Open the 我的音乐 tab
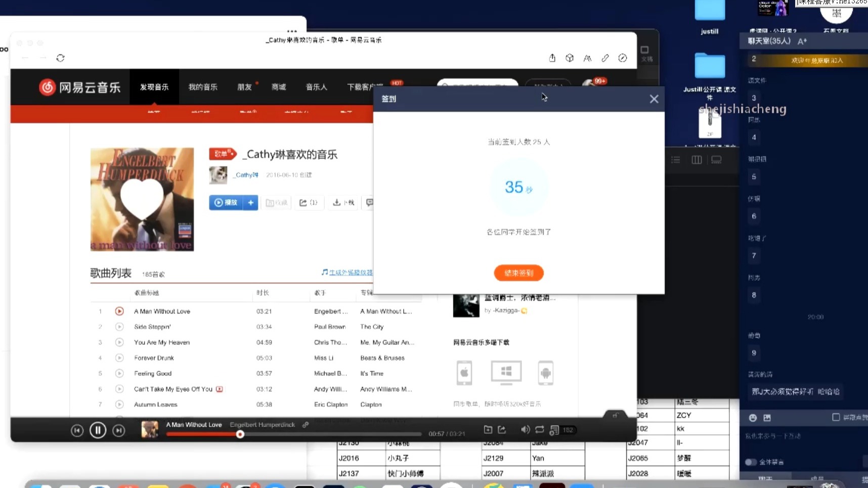Screen dimensions: 868x488 (x=203, y=87)
